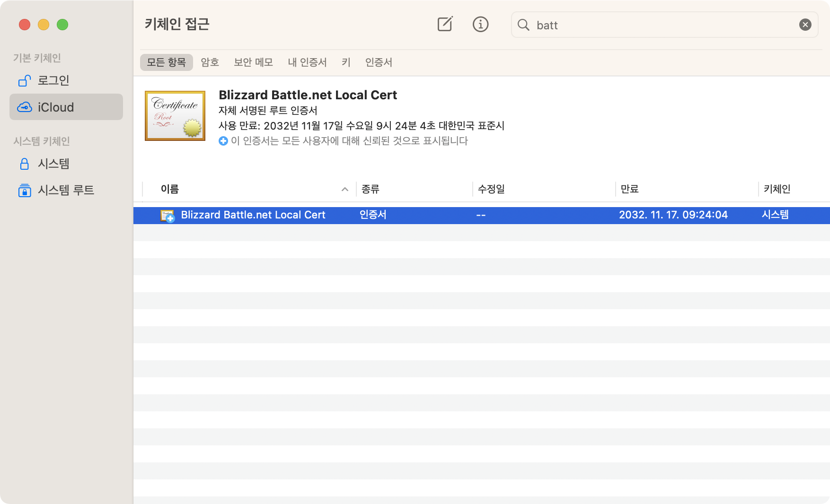Click the magnifying glass search icon

[523, 25]
